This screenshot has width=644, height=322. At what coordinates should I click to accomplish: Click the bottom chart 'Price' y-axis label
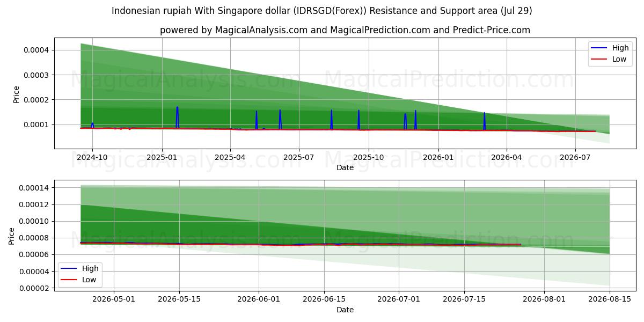[12, 236]
